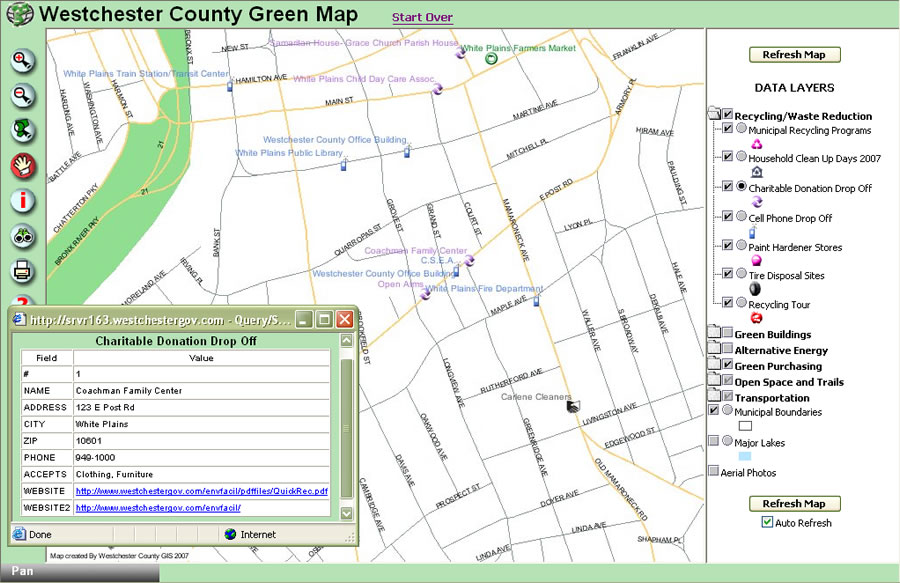Click the Open Arms donation marker
The width and height of the screenshot is (900, 583).
(425, 294)
